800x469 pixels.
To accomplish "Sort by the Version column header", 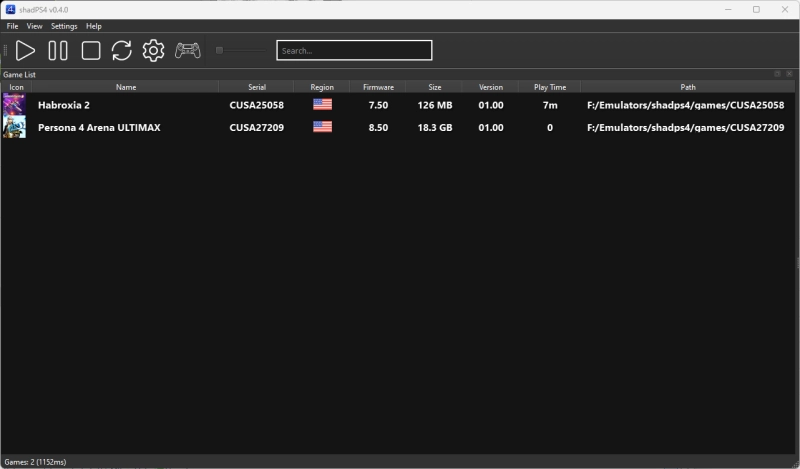I will [491, 87].
